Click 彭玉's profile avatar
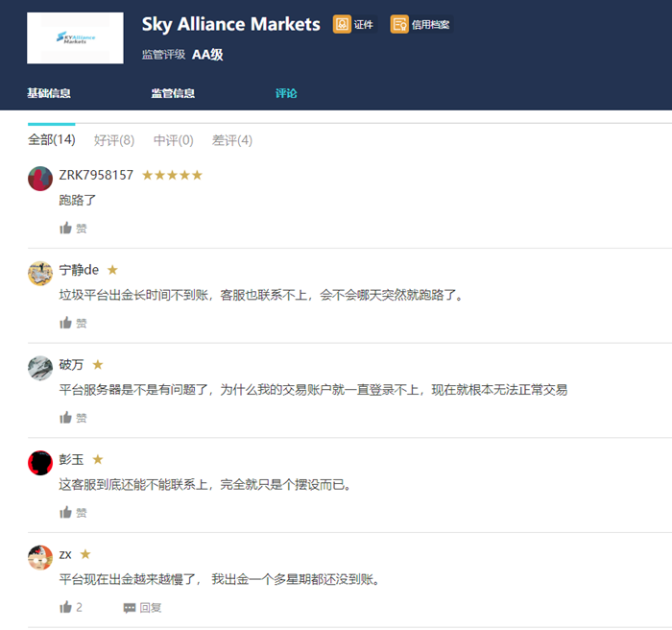The image size is (672, 630). [40, 463]
